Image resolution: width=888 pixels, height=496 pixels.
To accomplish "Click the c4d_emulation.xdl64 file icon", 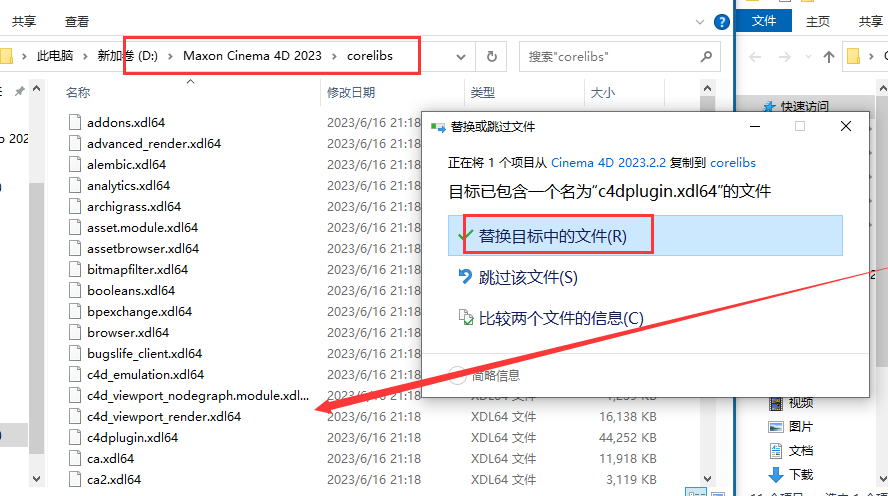I will (x=75, y=374).
